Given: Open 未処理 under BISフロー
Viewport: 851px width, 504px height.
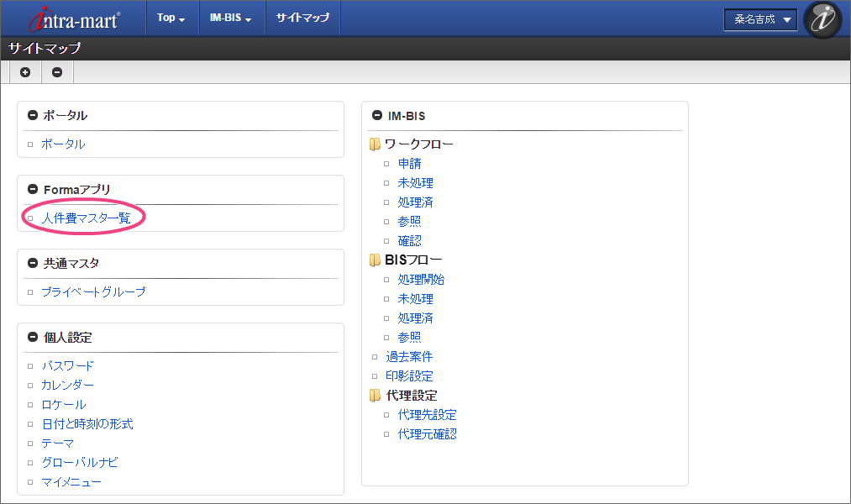Looking at the screenshot, I should pos(416,299).
